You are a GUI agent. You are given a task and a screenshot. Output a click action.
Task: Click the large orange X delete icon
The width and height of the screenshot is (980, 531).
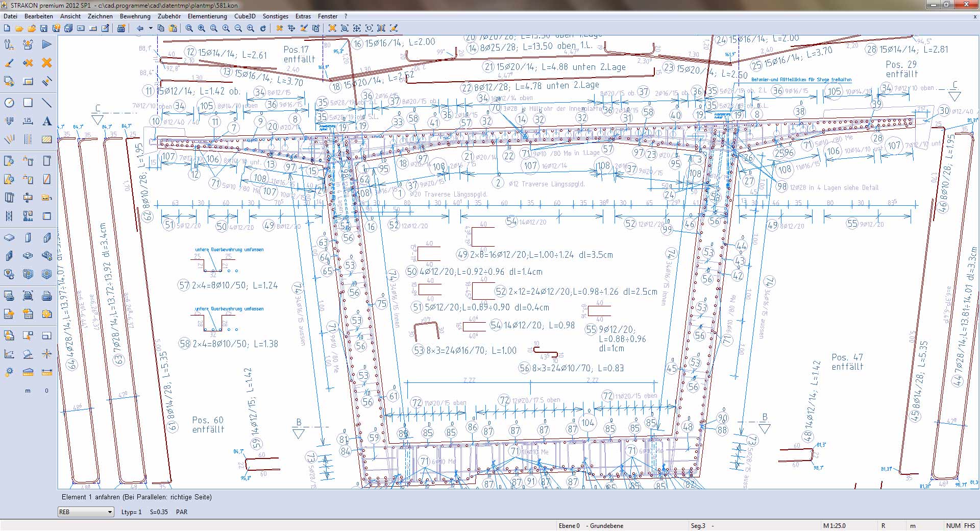click(x=47, y=63)
